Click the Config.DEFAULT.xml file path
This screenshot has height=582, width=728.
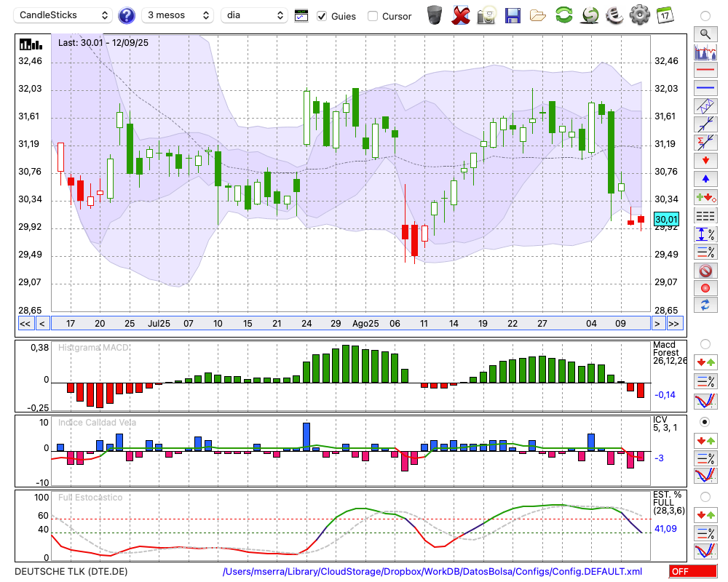click(x=432, y=571)
